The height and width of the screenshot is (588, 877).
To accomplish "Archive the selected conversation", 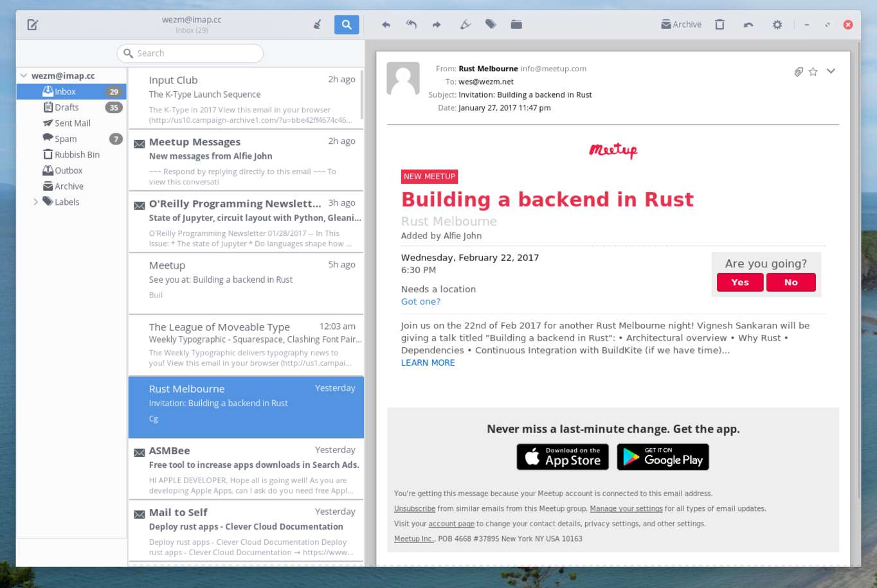I will pos(681,24).
